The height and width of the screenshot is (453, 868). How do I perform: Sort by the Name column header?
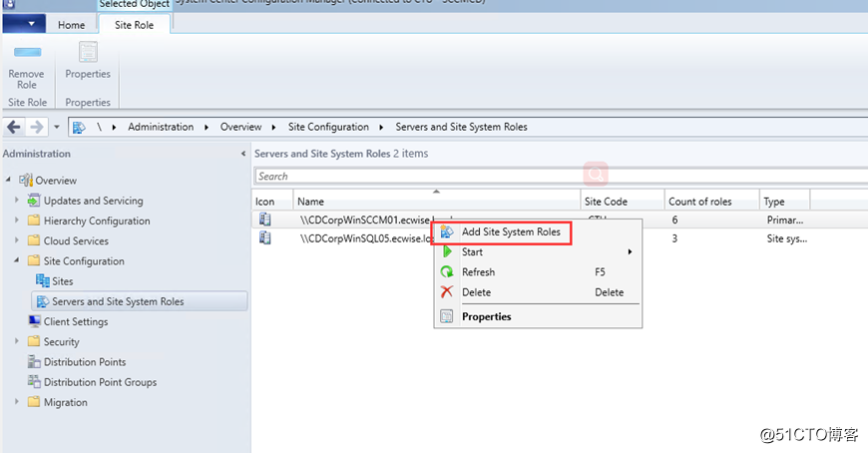436,202
